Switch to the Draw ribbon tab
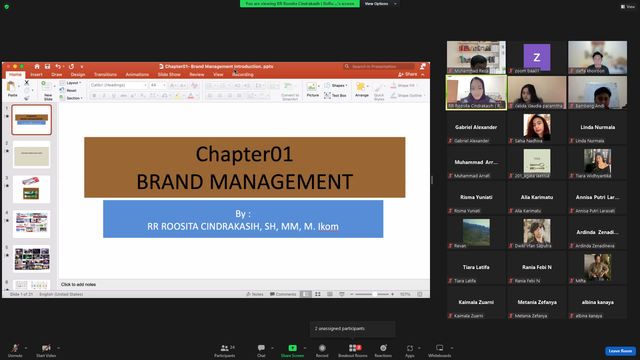This screenshot has width=640, height=360. pos(57,75)
